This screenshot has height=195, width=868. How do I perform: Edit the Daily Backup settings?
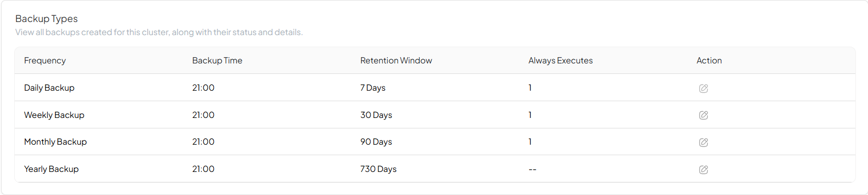tap(703, 88)
